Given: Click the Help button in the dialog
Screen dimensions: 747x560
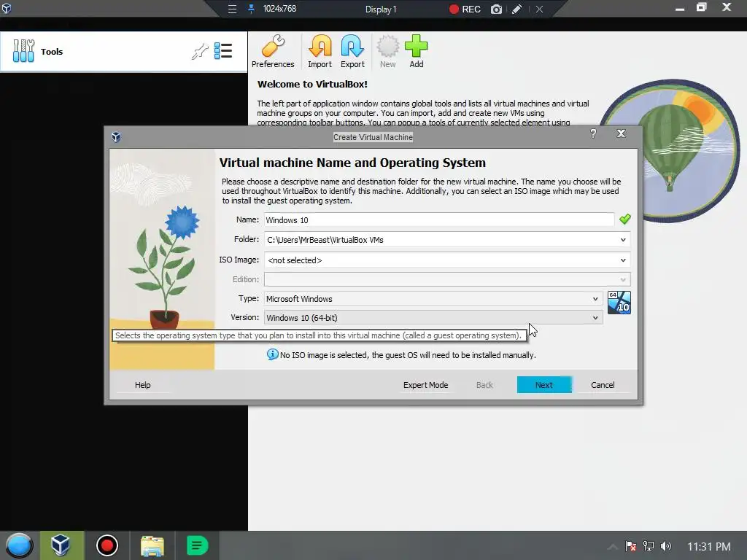Looking at the screenshot, I should pos(142,385).
